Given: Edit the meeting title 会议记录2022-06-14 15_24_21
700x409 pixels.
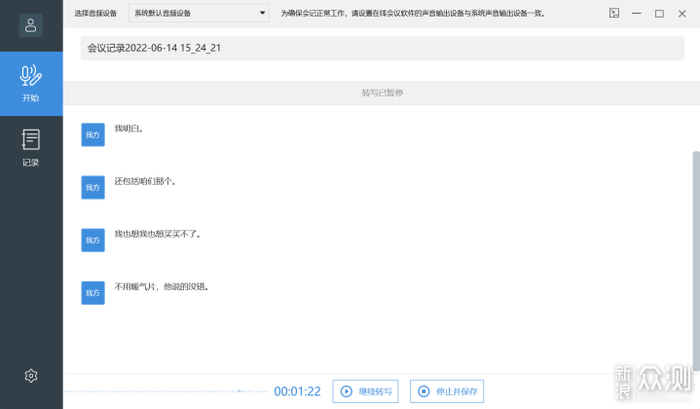Looking at the screenshot, I should click(382, 48).
